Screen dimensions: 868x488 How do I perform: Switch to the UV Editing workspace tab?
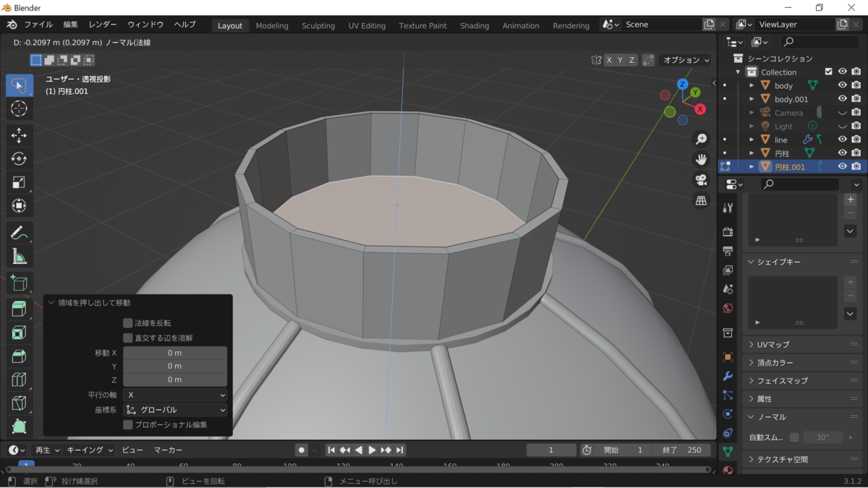(367, 25)
